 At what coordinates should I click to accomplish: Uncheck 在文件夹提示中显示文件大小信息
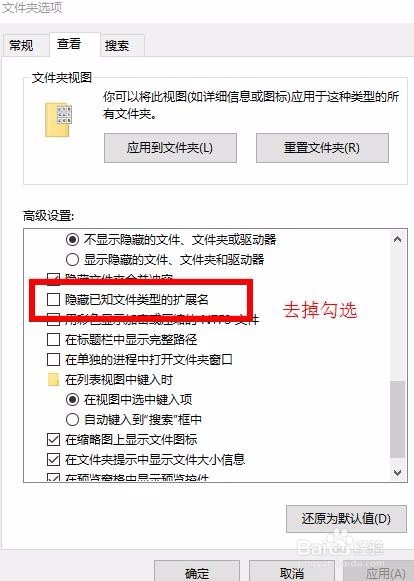[x=53, y=459]
